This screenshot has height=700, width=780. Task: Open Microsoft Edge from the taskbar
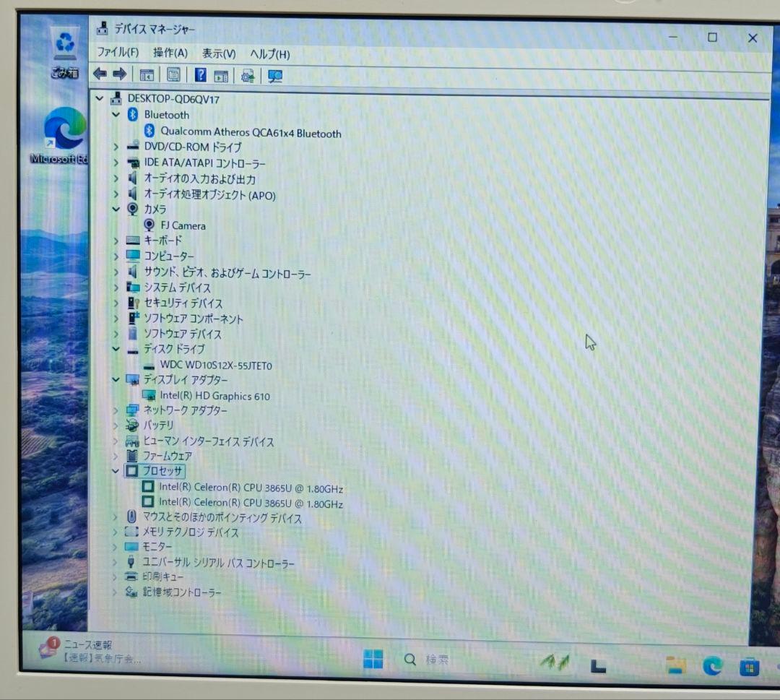click(x=712, y=665)
